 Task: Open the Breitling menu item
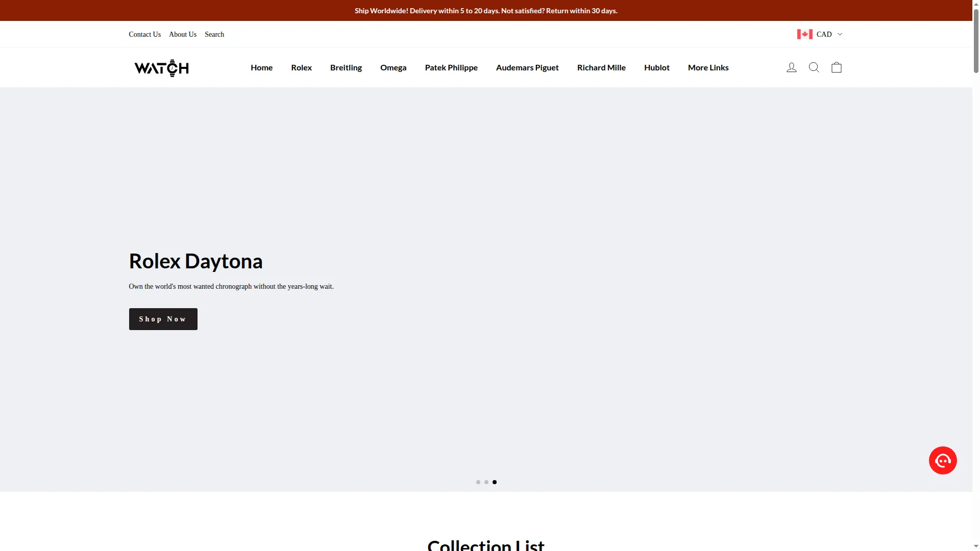(346, 67)
